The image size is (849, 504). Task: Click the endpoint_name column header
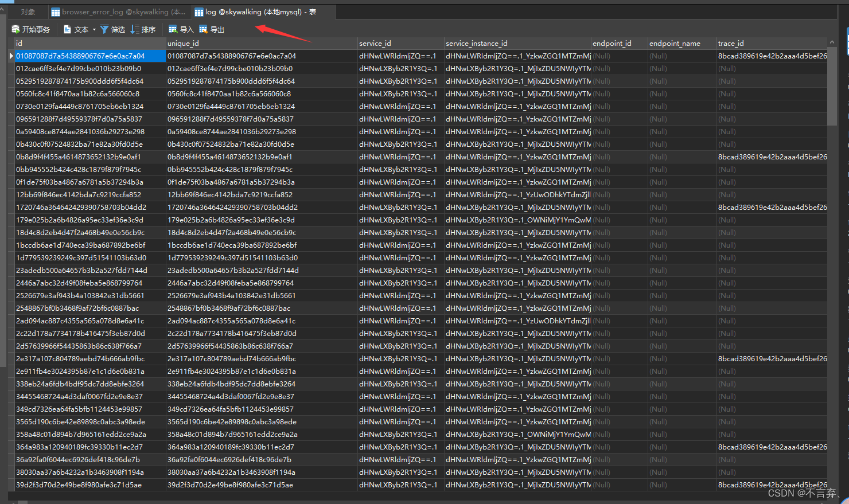(682, 44)
